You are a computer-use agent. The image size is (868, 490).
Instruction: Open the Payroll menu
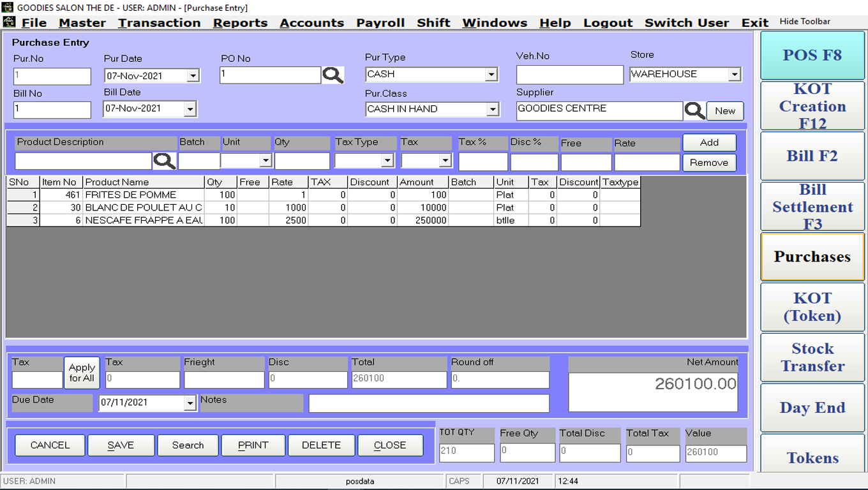click(380, 22)
